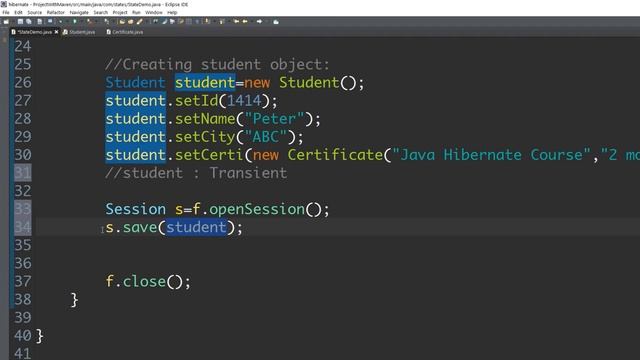Click the white Forward arrow toolbar icon
640x360 pixels.
[x=259, y=21]
